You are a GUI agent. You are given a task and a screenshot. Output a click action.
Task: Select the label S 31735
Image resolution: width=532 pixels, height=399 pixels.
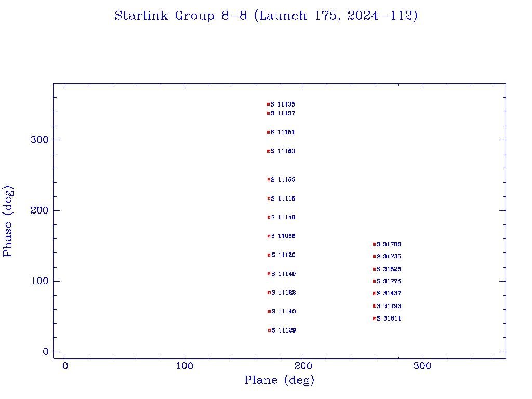point(389,256)
